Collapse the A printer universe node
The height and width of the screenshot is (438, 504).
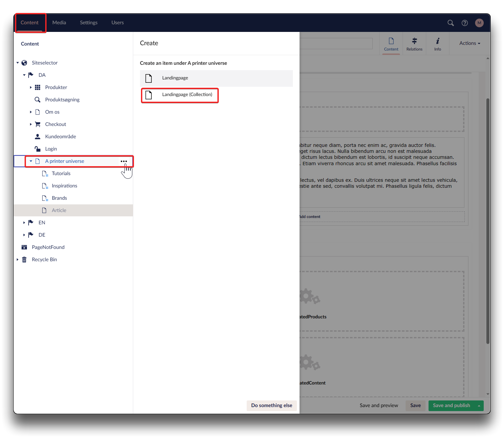coord(31,161)
